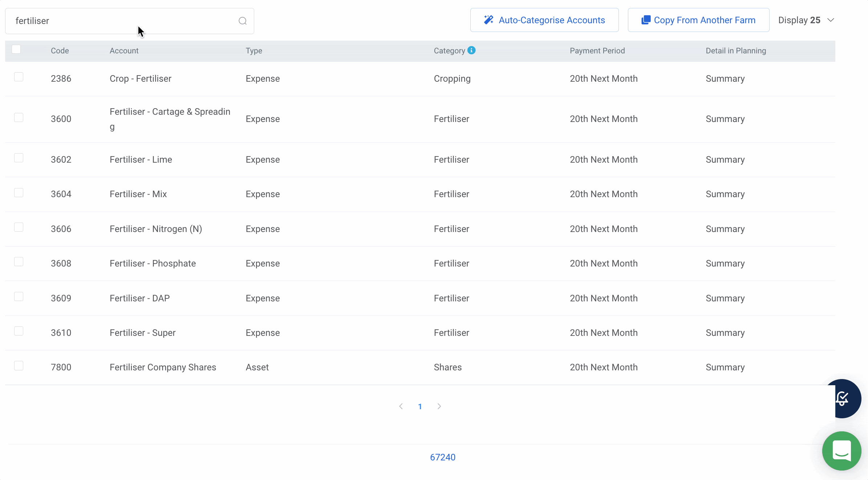
Task: Select checkbox for Fertiliser - Mix
Action: coord(19,192)
